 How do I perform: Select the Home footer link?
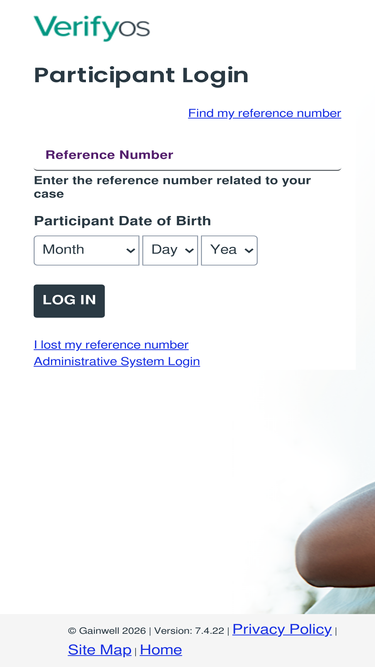coord(161,650)
